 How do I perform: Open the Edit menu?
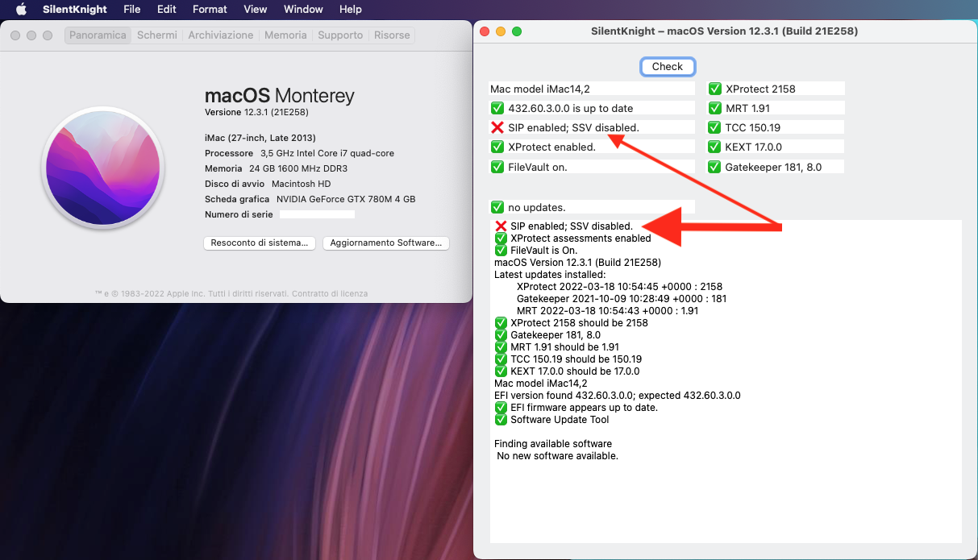tap(167, 9)
